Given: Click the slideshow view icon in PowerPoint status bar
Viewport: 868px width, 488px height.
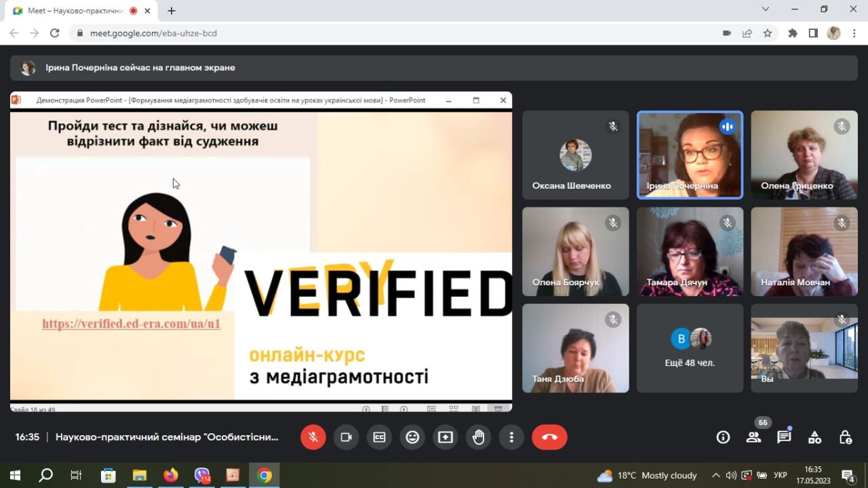Looking at the screenshot, I should coord(498,409).
